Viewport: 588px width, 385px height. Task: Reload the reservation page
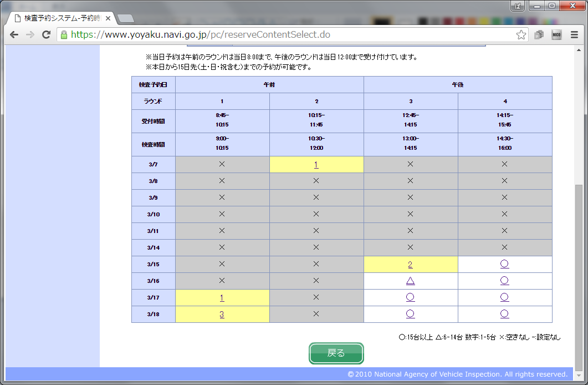pos(47,34)
